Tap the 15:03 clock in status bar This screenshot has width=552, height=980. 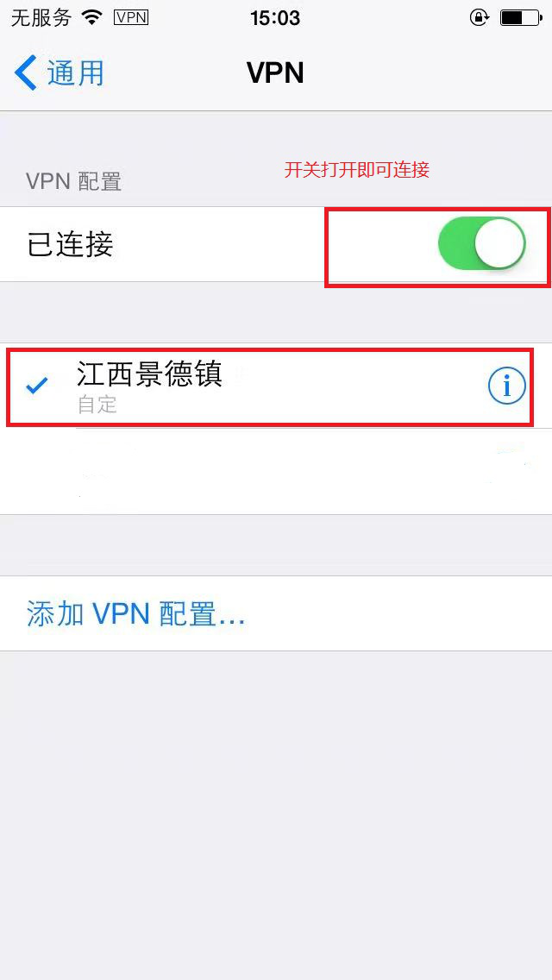[276, 18]
